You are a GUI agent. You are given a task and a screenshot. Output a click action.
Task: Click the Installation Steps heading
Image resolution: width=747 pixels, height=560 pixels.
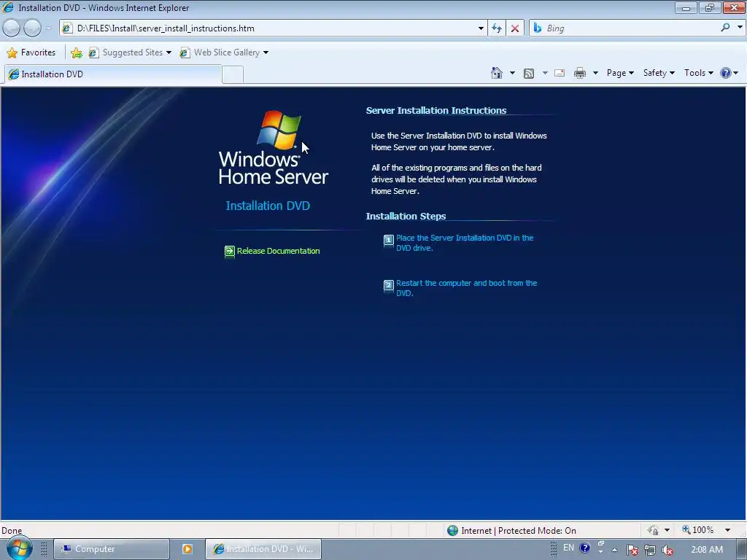click(406, 216)
